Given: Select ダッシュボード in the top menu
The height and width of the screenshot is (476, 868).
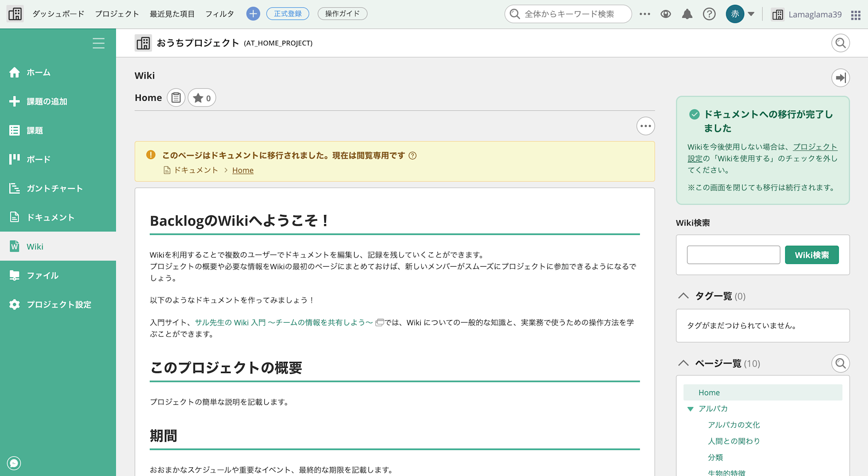Looking at the screenshot, I should coord(58,13).
